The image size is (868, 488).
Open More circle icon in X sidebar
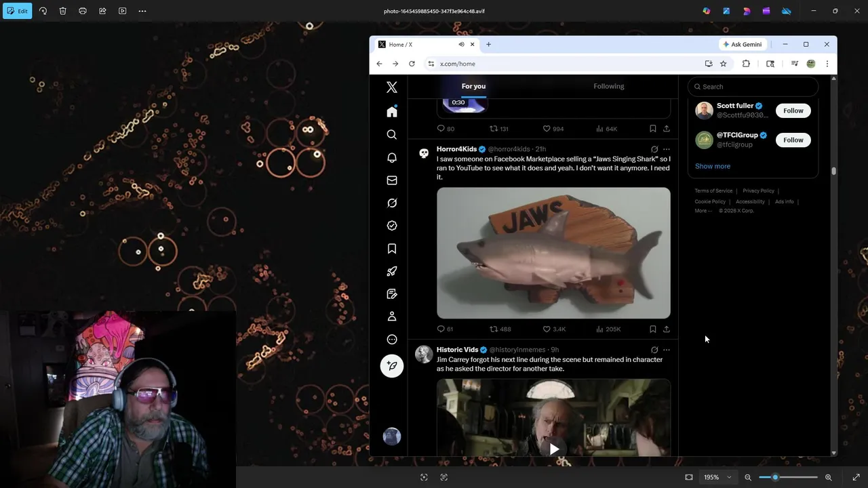click(392, 340)
